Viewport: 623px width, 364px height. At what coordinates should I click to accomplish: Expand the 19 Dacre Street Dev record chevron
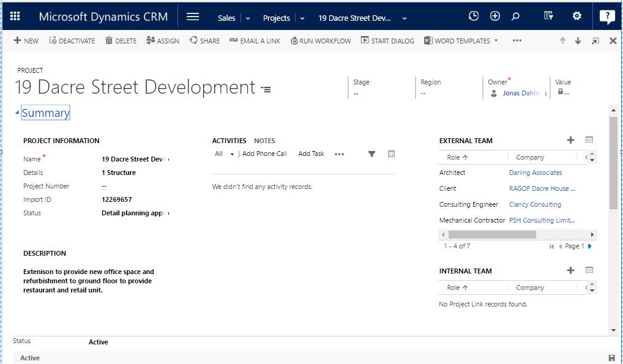[x=405, y=18]
